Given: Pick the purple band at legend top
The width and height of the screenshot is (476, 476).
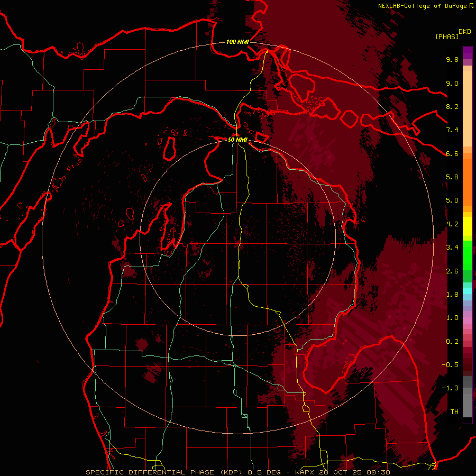Looking at the screenshot, I should click(467, 53).
